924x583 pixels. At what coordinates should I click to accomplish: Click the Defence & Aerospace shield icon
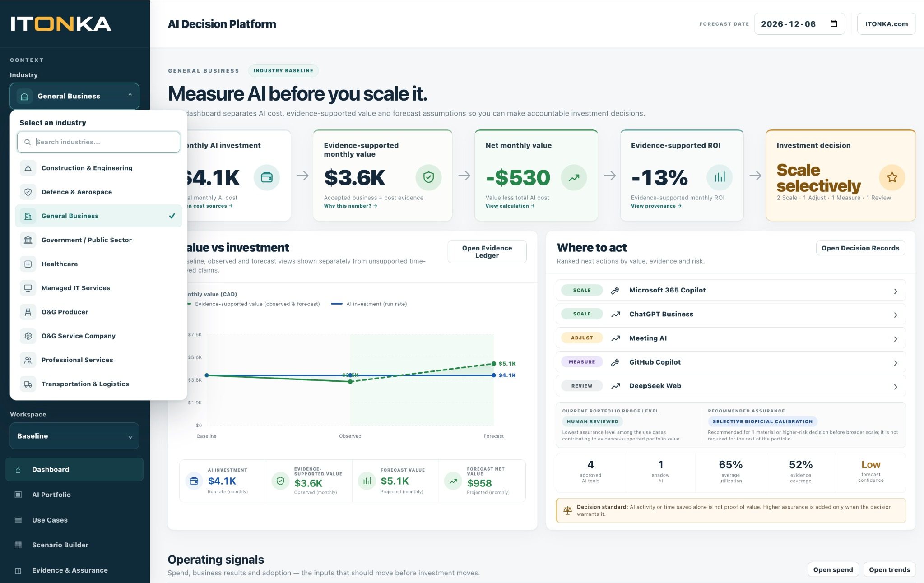pos(28,192)
